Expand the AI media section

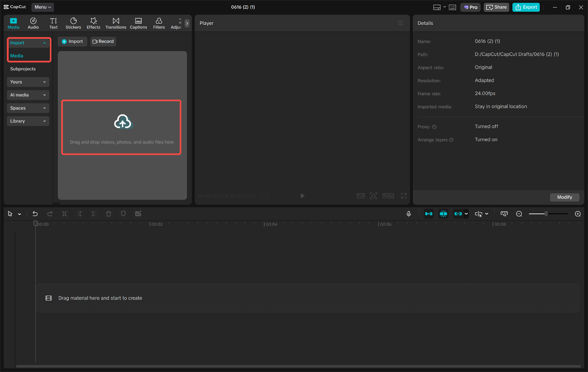(x=28, y=95)
